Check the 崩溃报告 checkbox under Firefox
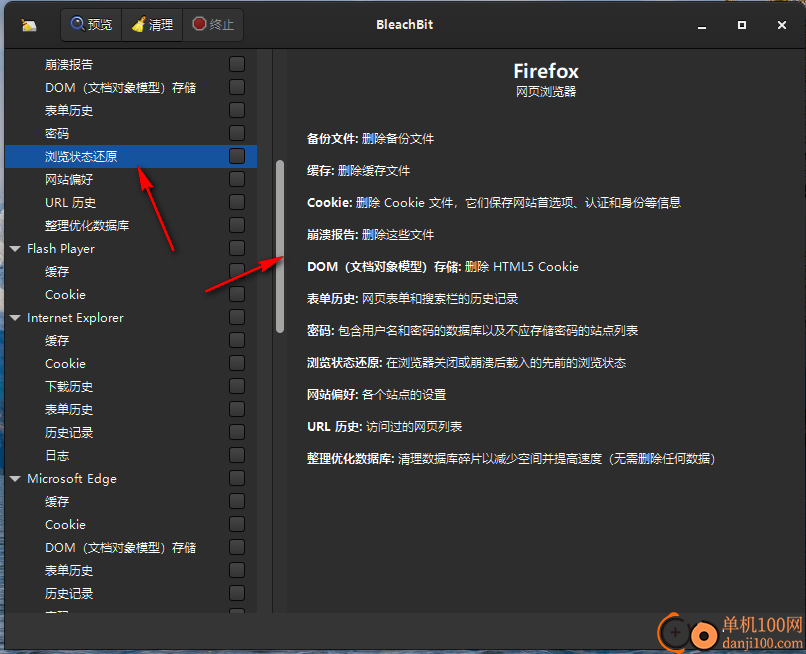806x654 pixels. pyautogui.click(x=237, y=64)
